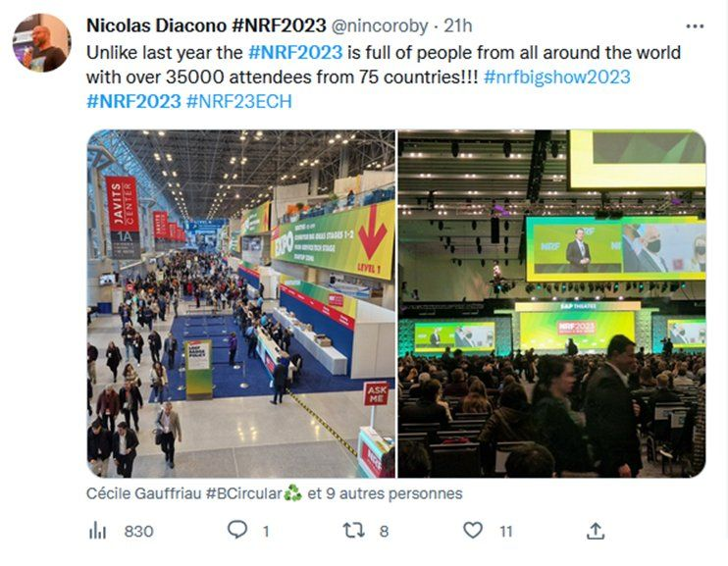Viewport: 728px width, 566px height.
Task: Open the Javits Center hallway photo
Action: tap(241, 304)
